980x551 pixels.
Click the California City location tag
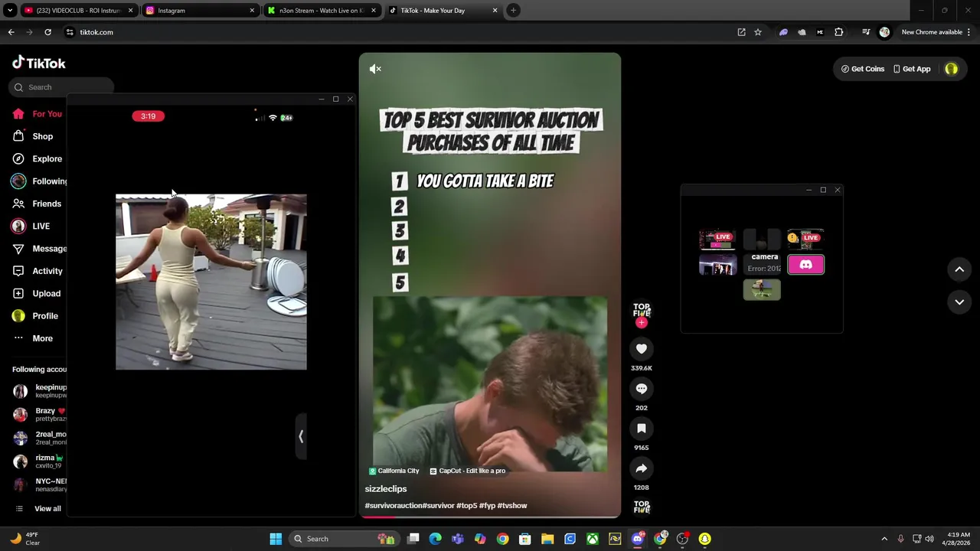coord(394,471)
